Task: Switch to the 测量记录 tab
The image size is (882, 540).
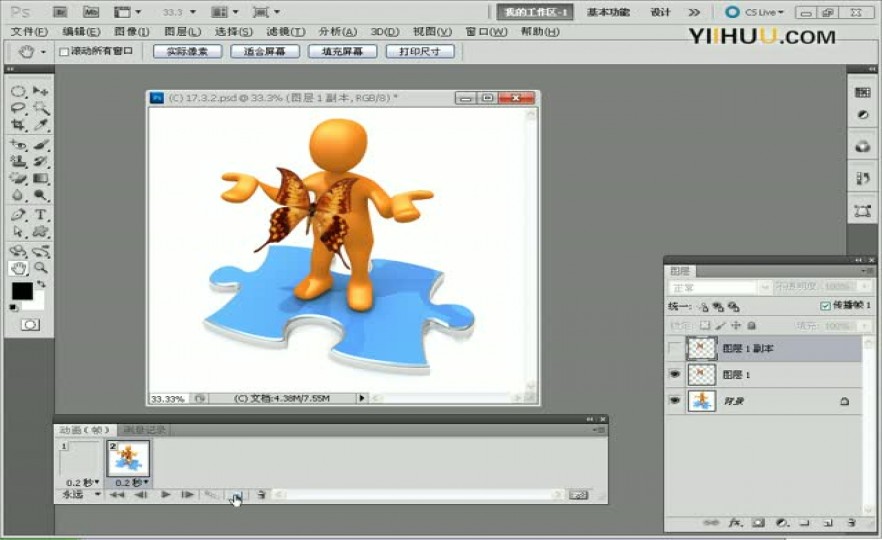Action: (x=145, y=430)
